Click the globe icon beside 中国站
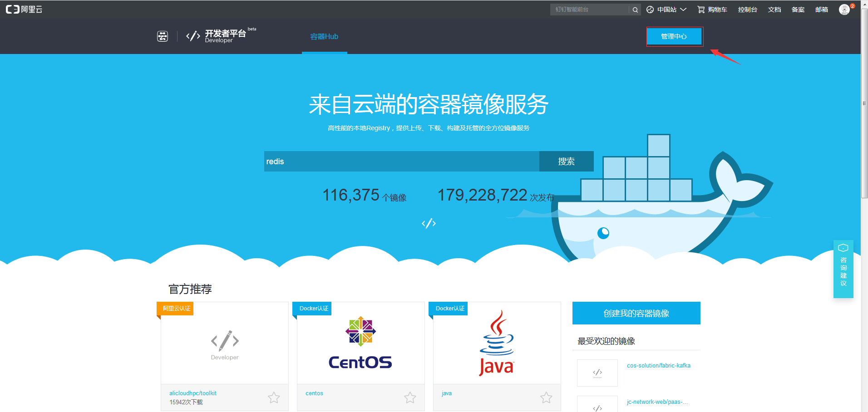This screenshot has width=868, height=412. (650, 10)
